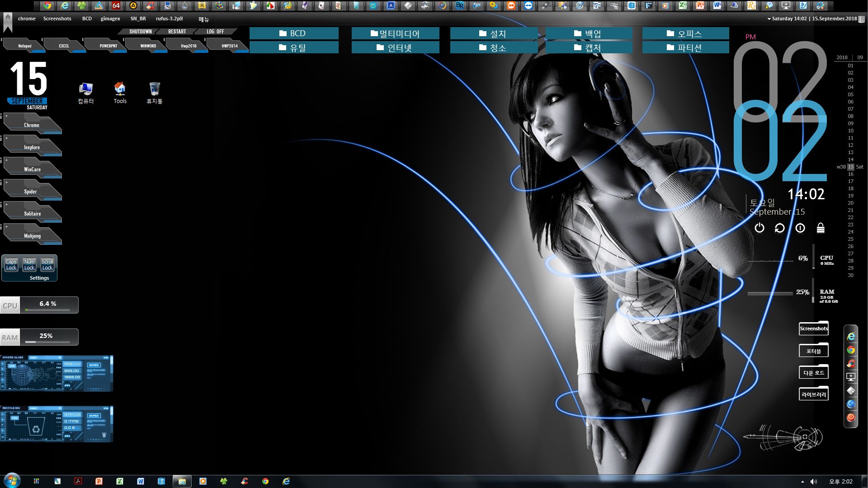
Task: Open rufus-3.2p item in top menu bar
Action: (170, 19)
